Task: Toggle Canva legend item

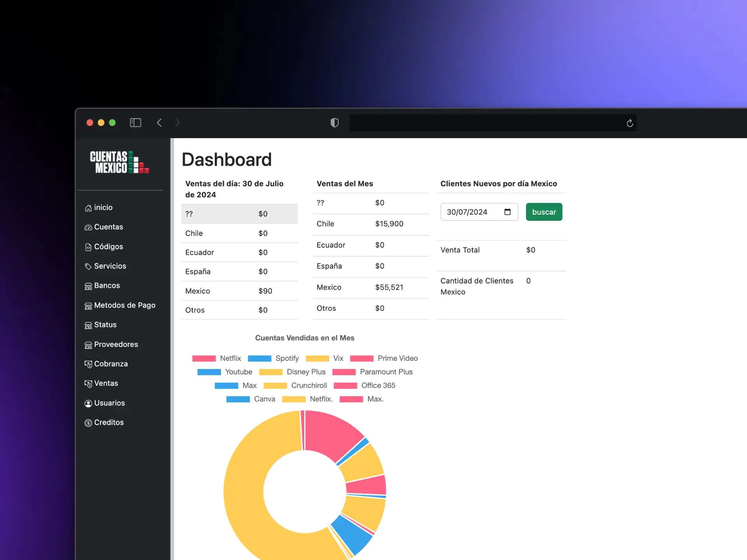Action: point(251,399)
